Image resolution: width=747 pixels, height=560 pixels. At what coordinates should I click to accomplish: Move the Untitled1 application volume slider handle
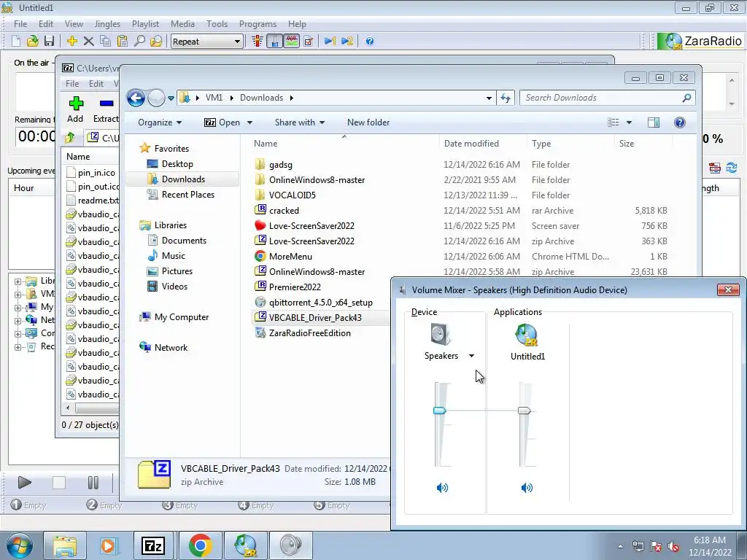tap(524, 411)
